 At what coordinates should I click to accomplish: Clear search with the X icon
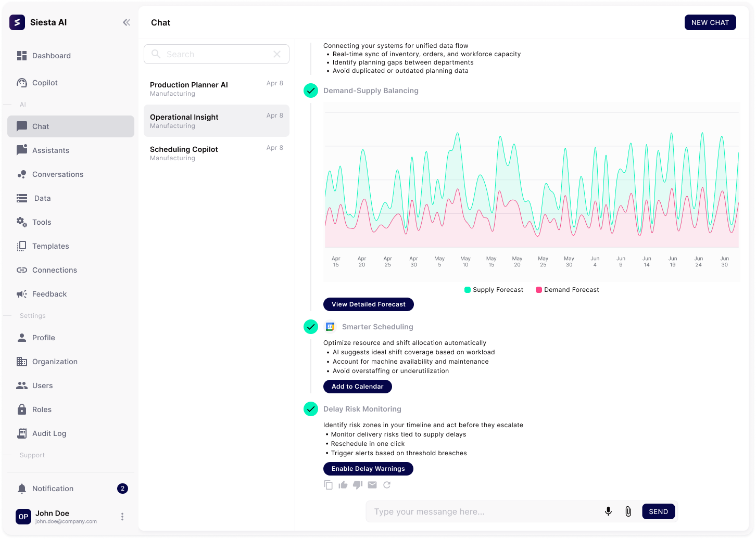click(277, 54)
